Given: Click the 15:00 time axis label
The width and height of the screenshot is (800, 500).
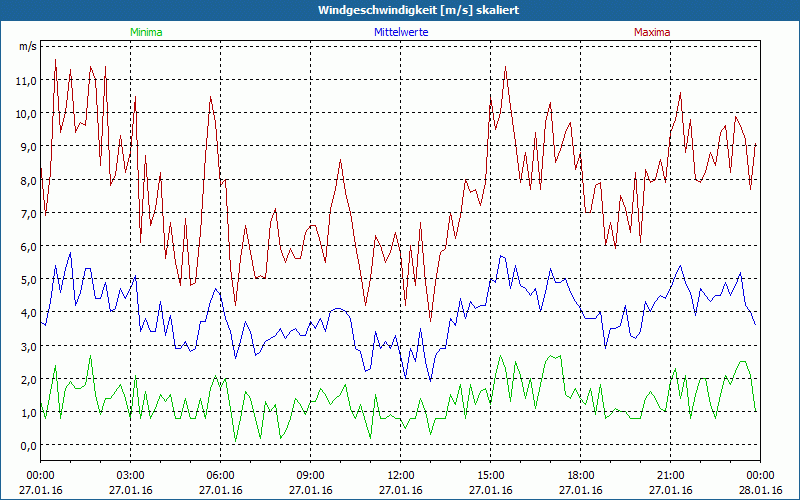Looking at the screenshot, I should 490,476.
